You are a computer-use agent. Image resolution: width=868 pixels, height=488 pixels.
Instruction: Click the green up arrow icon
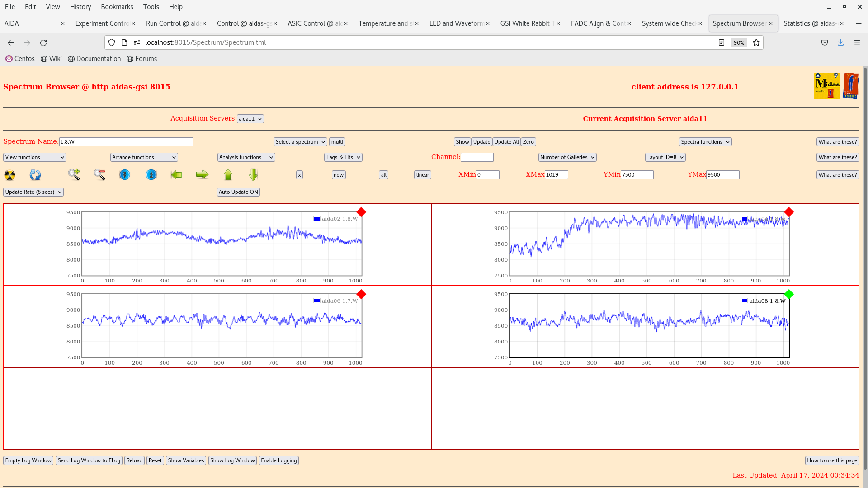pyautogui.click(x=228, y=174)
